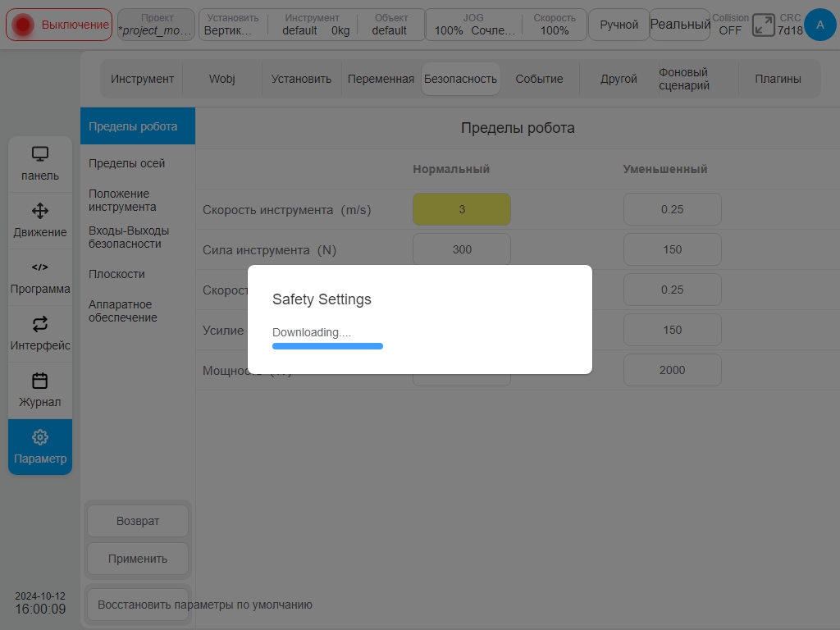Click the yellow tool speed field 3
The width and height of the screenshot is (840, 630).
tap(461, 209)
